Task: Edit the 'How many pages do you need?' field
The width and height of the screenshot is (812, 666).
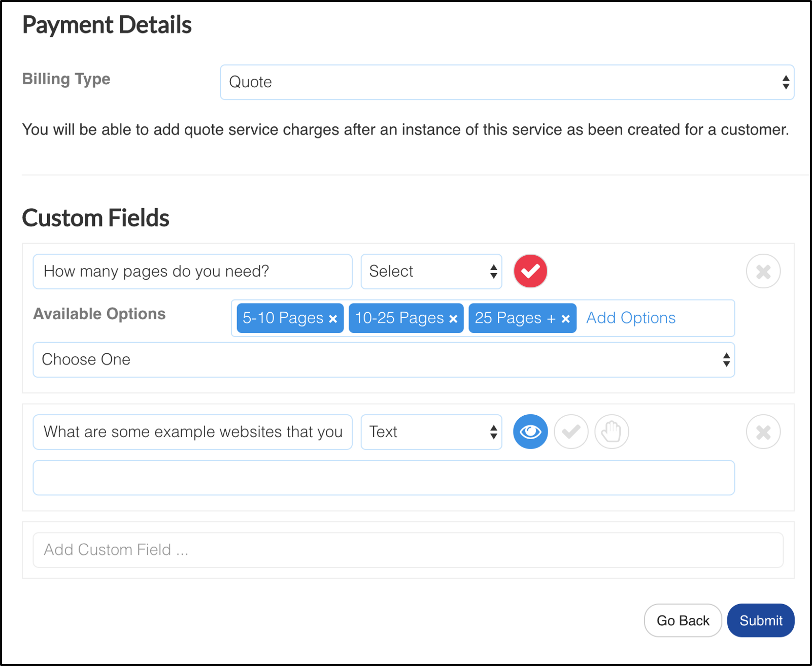Action: [x=192, y=272]
